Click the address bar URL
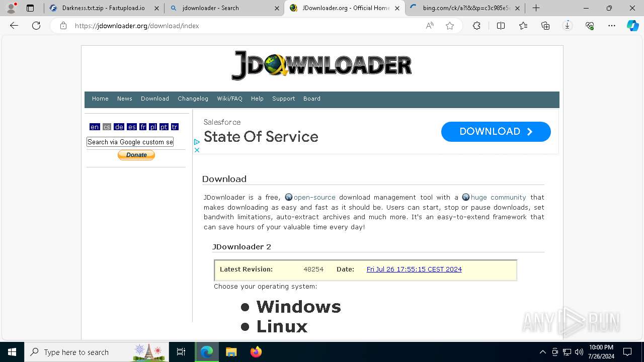The width and height of the screenshot is (644, 362). point(137,26)
